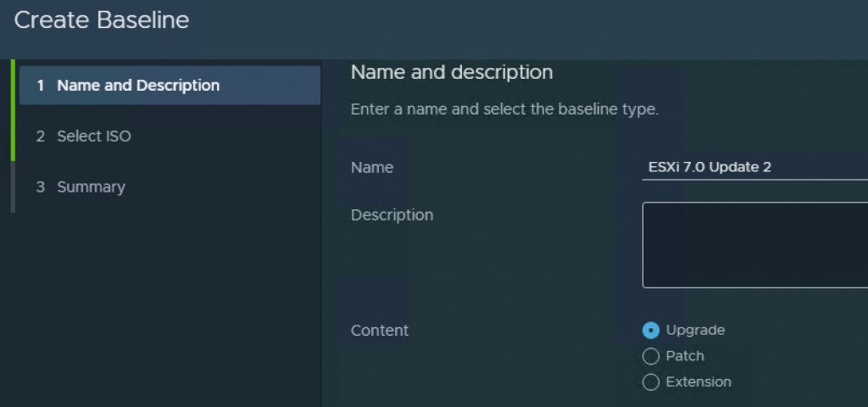Click the "Upgrade" option label text
The width and height of the screenshot is (868, 407).
tap(695, 331)
